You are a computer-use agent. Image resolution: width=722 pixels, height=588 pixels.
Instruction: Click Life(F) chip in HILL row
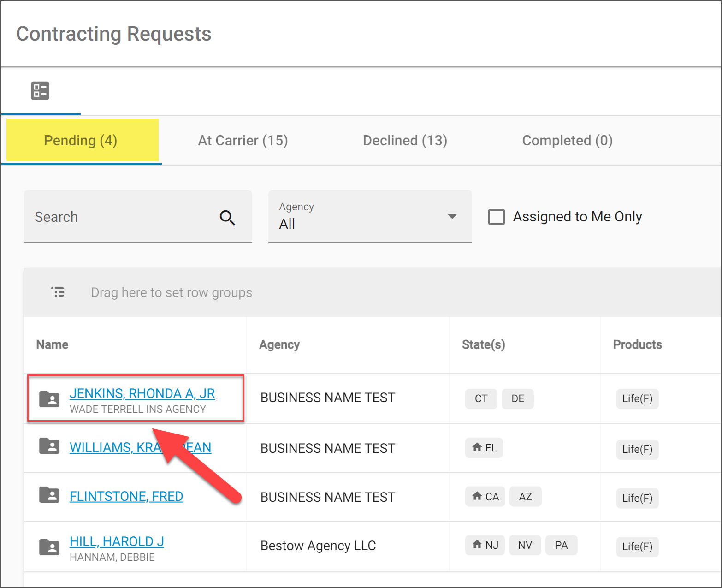[637, 546]
